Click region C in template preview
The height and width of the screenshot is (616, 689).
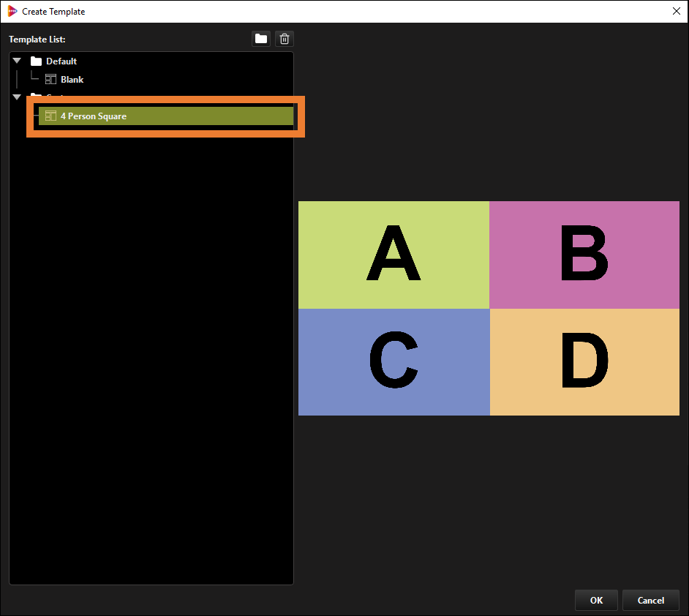pyautogui.click(x=394, y=362)
